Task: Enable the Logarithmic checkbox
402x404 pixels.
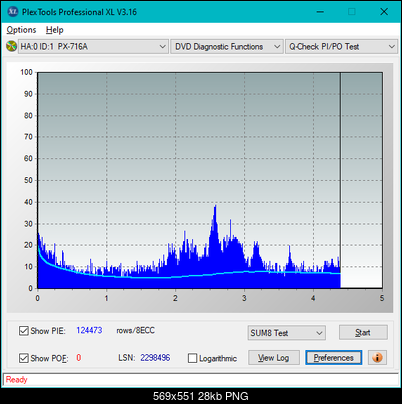Action: 192,358
